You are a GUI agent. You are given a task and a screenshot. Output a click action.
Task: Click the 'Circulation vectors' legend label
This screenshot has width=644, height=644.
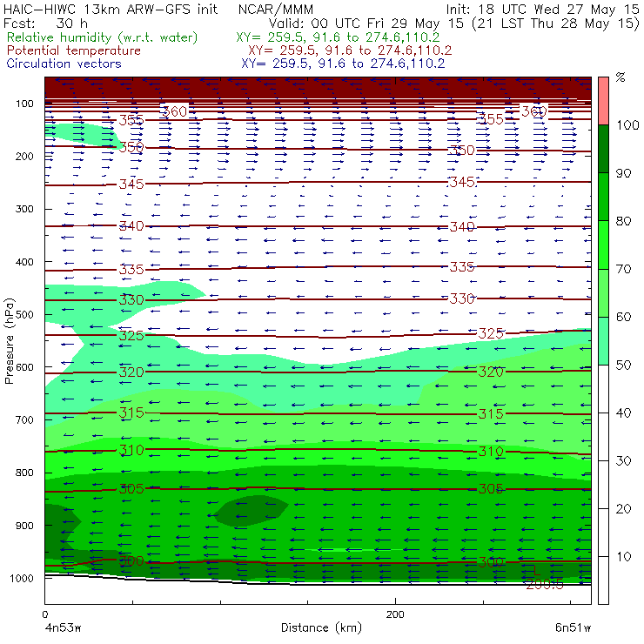64,64
